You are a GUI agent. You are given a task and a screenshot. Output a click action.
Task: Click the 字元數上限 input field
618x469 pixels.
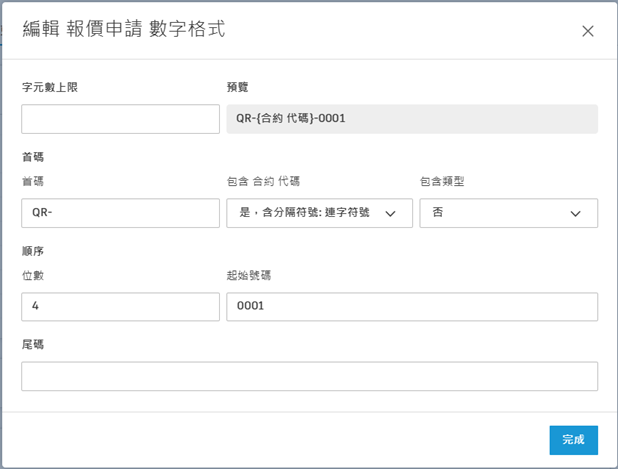pos(121,119)
